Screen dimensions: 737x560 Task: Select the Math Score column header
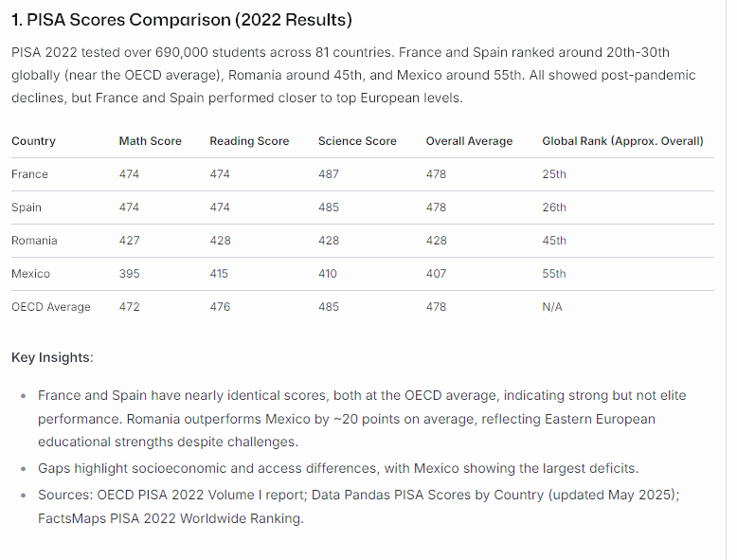(150, 141)
